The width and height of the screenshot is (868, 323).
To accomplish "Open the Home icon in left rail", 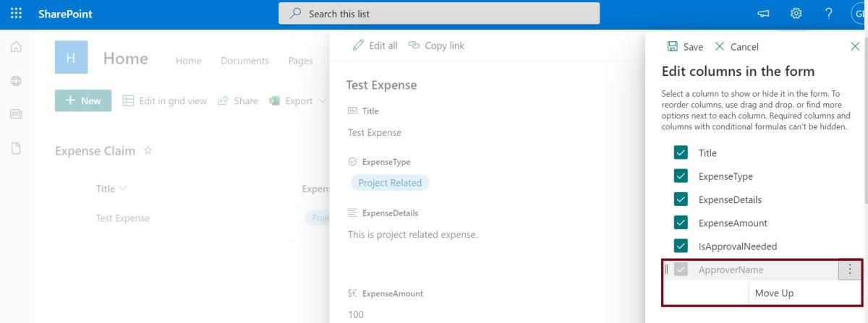I will click(x=16, y=48).
